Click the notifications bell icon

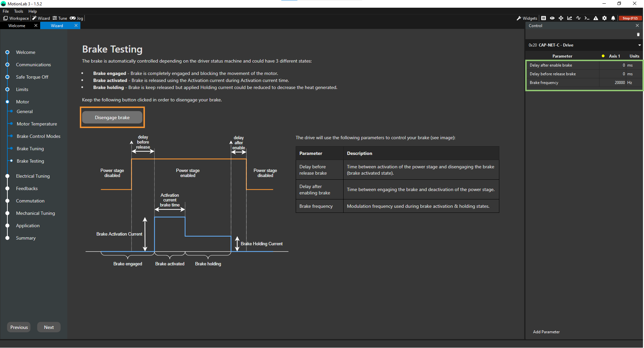click(x=613, y=18)
